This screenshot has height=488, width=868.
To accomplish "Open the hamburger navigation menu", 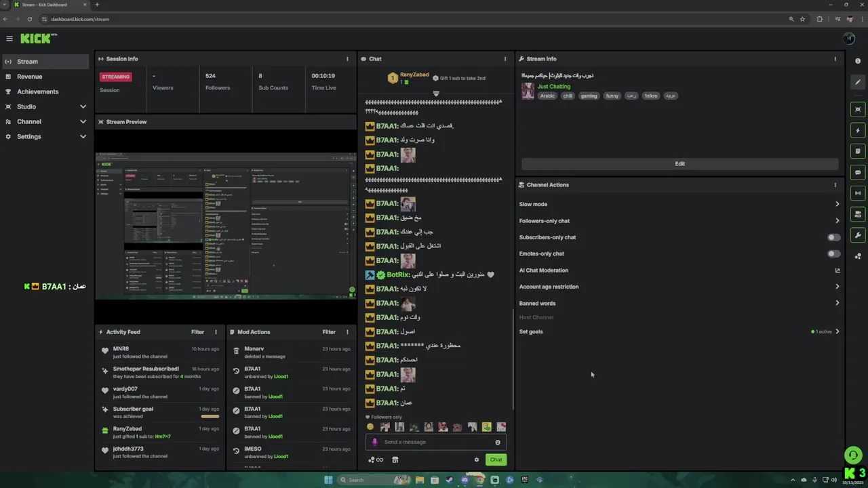I will coord(9,39).
